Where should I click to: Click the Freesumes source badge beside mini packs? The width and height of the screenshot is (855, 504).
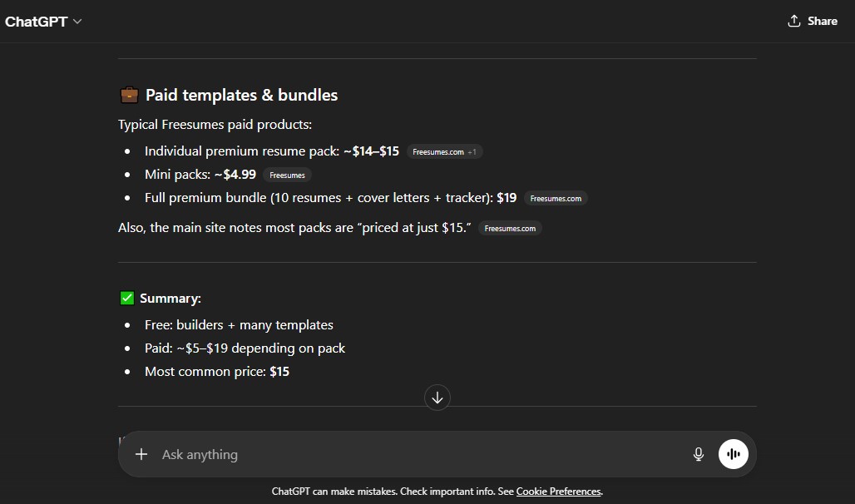(x=287, y=175)
